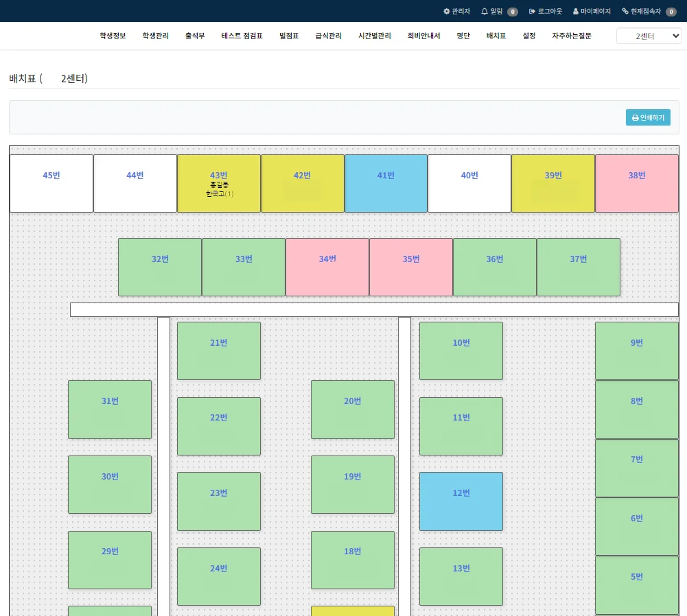
Task: Open the 시간별관리 menu
Action: pos(375,36)
